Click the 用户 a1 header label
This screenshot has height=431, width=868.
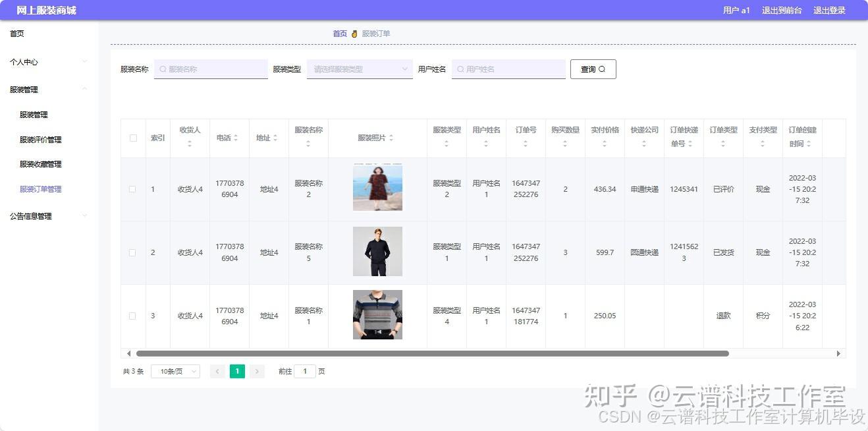click(736, 11)
